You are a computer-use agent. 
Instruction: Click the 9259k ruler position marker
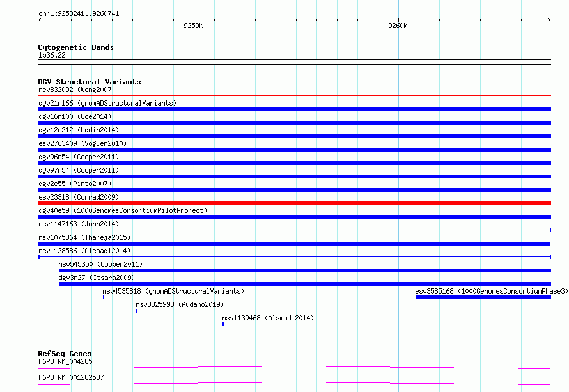[x=192, y=26]
